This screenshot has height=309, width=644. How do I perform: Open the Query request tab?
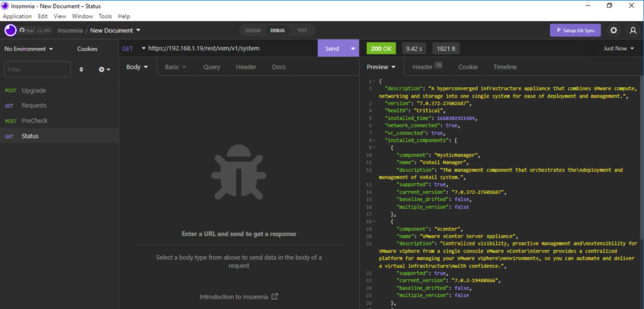pos(211,67)
